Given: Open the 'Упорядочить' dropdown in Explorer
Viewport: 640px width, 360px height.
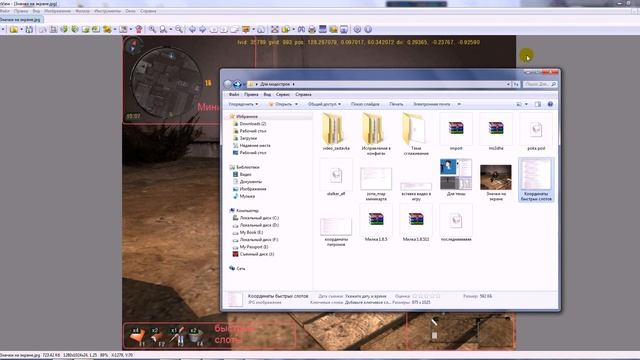Looking at the screenshot, I should coord(243,104).
